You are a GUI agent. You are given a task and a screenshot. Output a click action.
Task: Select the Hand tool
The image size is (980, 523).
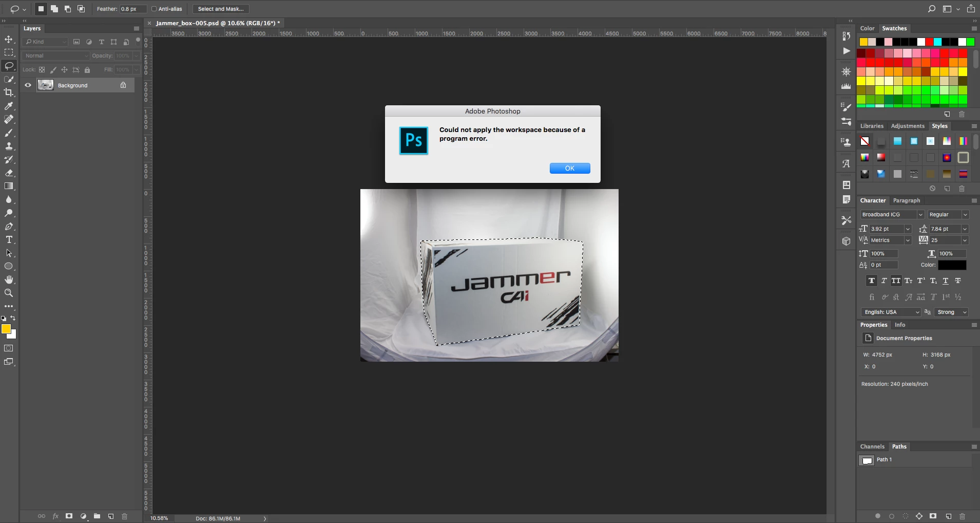[9, 279]
